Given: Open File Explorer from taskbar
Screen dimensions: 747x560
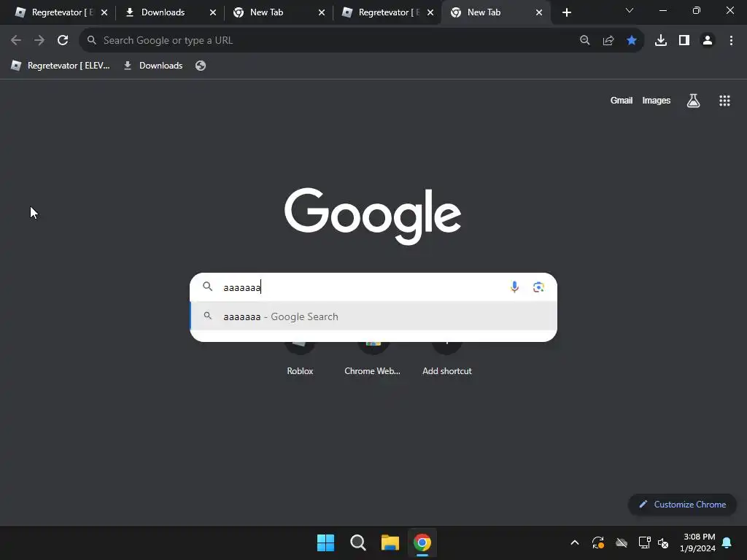Looking at the screenshot, I should 390,542.
